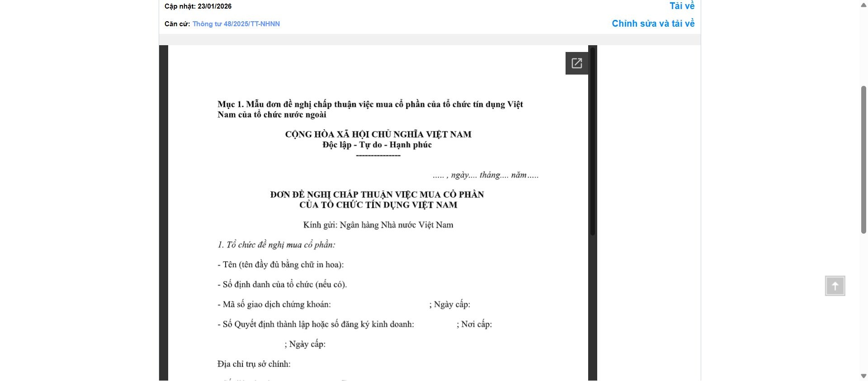This screenshot has height=381, width=868.
Task: Click the ngày.... tháng.... năm date line
Action: click(x=486, y=175)
